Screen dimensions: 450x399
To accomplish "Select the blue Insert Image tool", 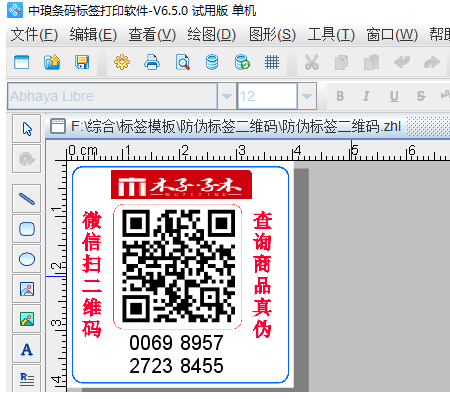I will [27, 289].
